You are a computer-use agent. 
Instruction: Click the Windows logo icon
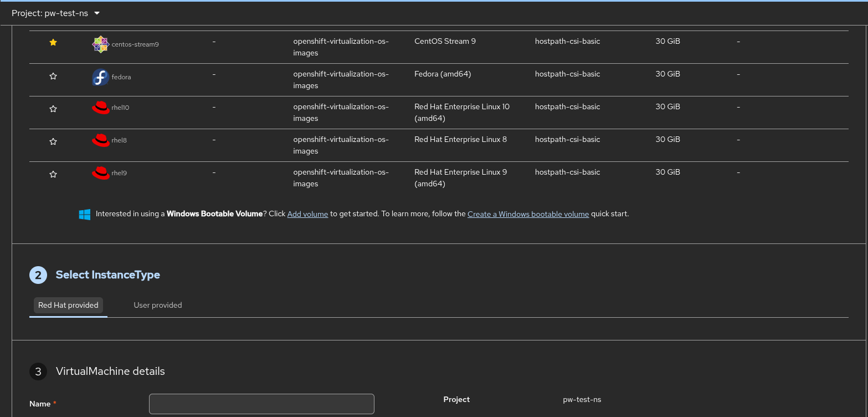[85, 215]
